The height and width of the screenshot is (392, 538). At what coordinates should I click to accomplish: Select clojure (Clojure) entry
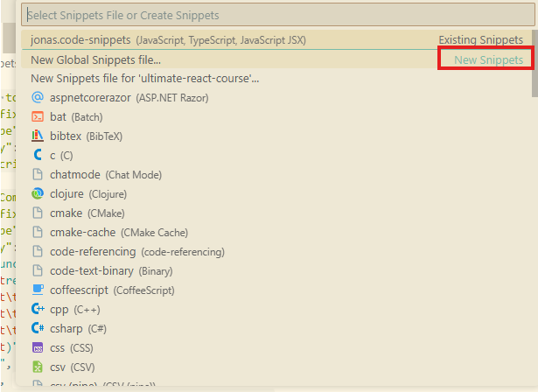pyautogui.click(x=276, y=194)
